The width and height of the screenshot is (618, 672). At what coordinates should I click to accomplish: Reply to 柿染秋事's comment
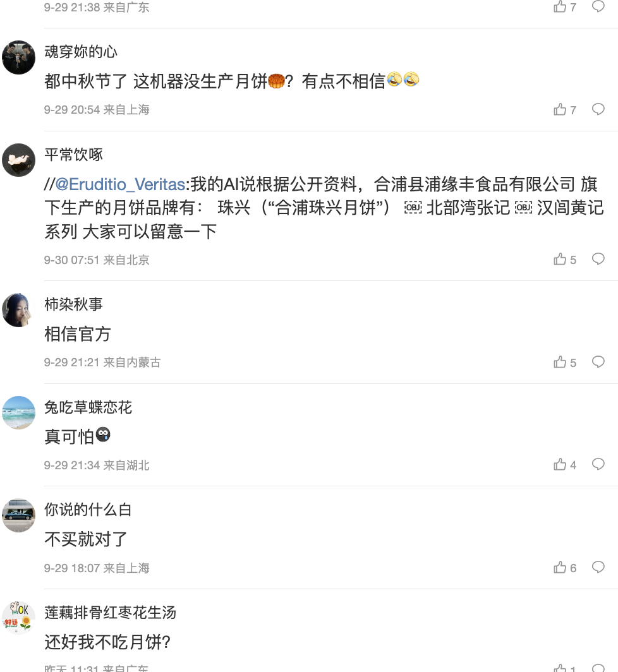(x=598, y=363)
